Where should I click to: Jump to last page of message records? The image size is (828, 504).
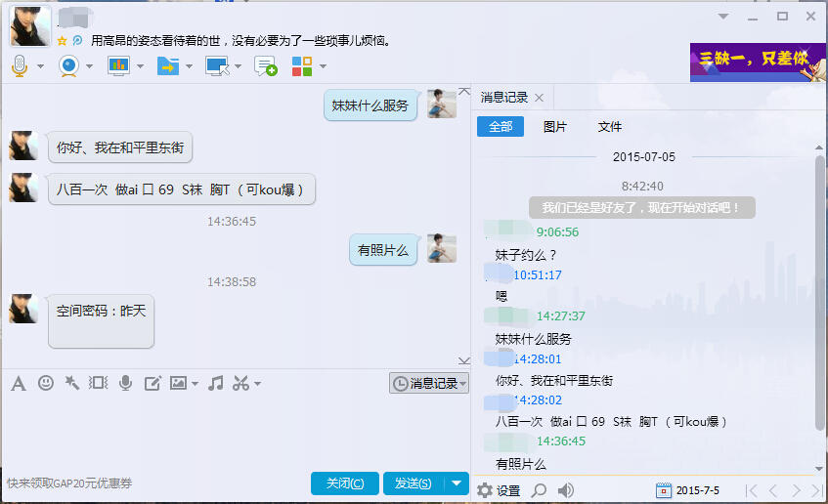[817, 490]
